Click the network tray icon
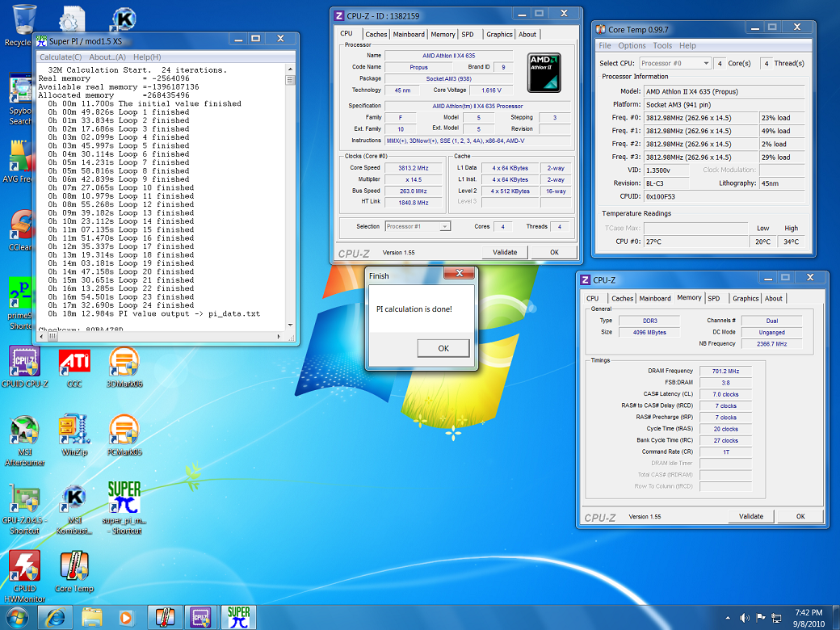Image resolution: width=840 pixels, height=630 pixels. click(x=776, y=618)
